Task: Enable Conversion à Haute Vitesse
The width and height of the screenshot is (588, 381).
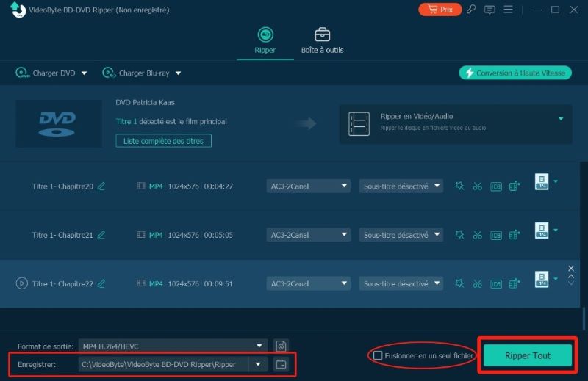Action: pyautogui.click(x=515, y=73)
